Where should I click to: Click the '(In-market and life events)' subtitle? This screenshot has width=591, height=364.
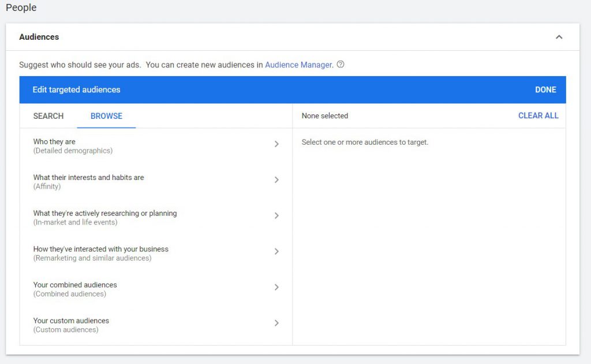pyautogui.click(x=76, y=222)
